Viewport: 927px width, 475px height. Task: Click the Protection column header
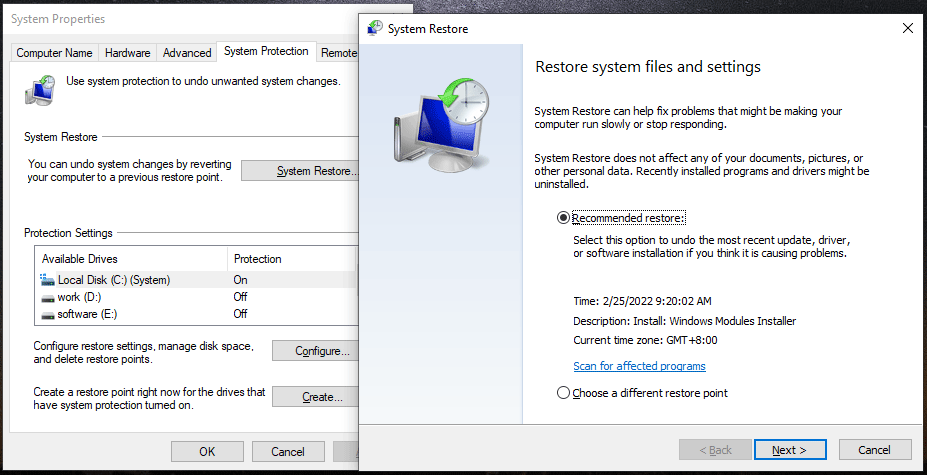coord(292,258)
